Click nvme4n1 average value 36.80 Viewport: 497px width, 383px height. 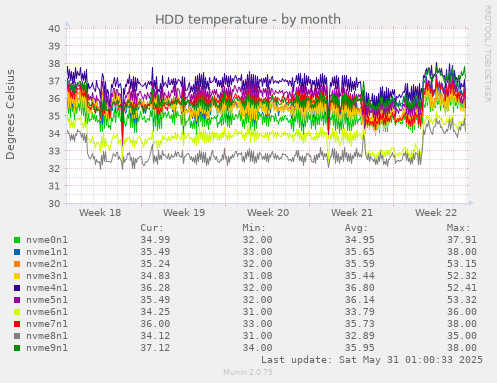359,288
